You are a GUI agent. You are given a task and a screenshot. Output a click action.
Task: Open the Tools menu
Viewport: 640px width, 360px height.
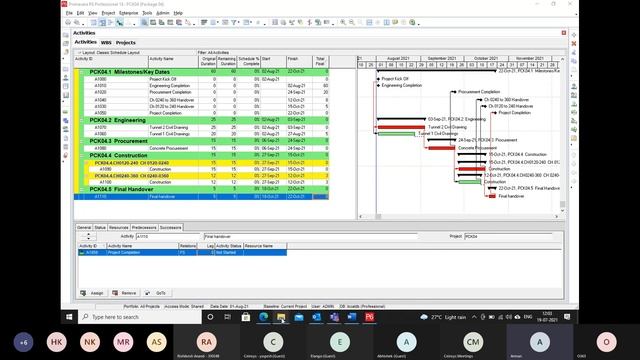tap(147, 13)
